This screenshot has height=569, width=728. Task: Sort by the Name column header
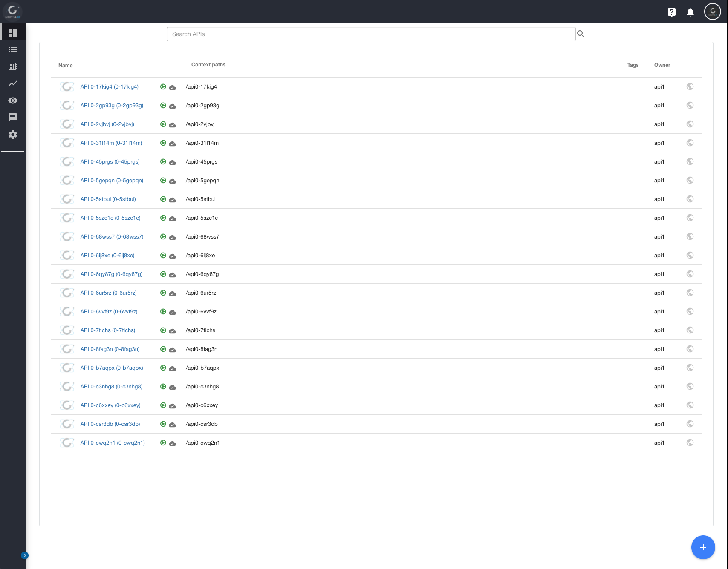(x=66, y=66)
